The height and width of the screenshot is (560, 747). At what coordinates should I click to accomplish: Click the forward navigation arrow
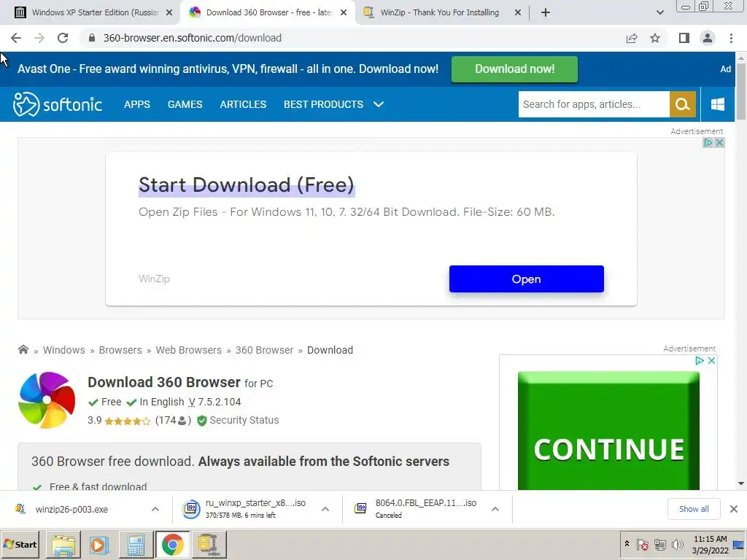[39, 38]
